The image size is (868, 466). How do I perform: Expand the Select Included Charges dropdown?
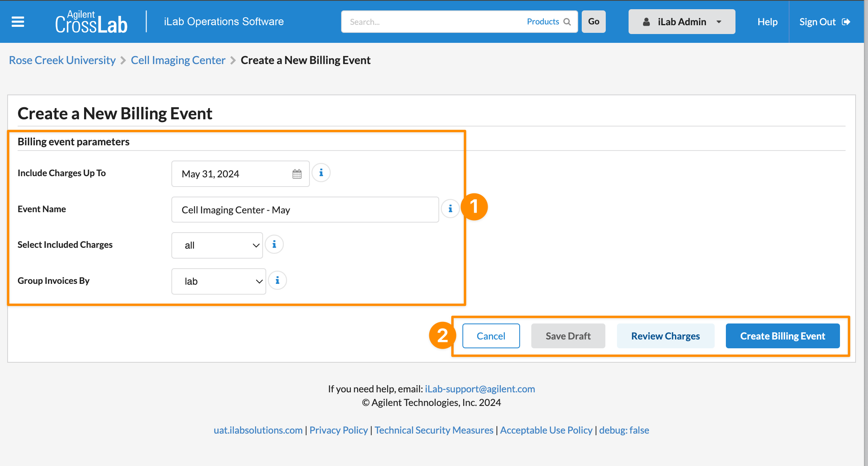(x=217, y=245)
